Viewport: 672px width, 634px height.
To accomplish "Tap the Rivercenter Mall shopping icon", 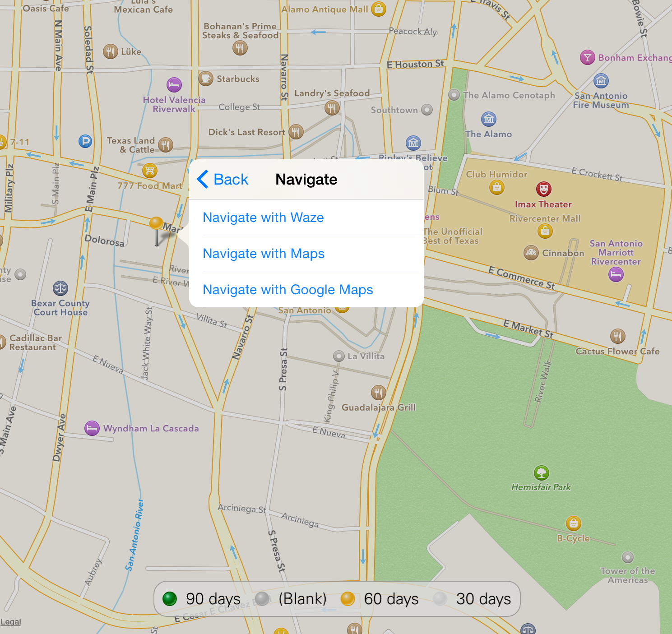I will 545,231.
